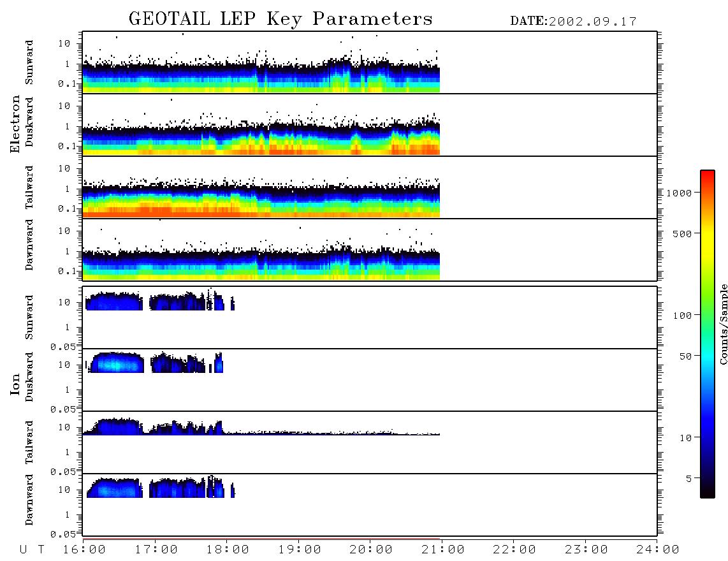
Task: Click the 24:00 time tick label
Action: 658,550
